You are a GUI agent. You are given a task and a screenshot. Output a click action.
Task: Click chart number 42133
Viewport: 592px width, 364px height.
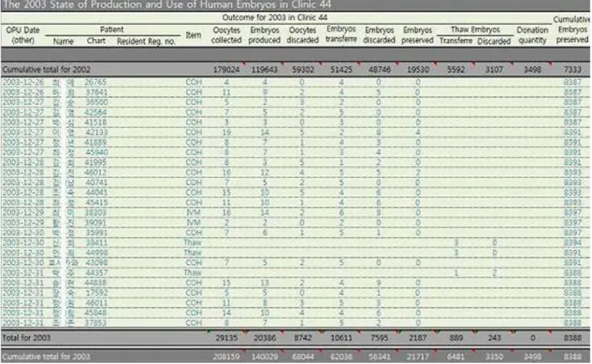tap(96, 132)
